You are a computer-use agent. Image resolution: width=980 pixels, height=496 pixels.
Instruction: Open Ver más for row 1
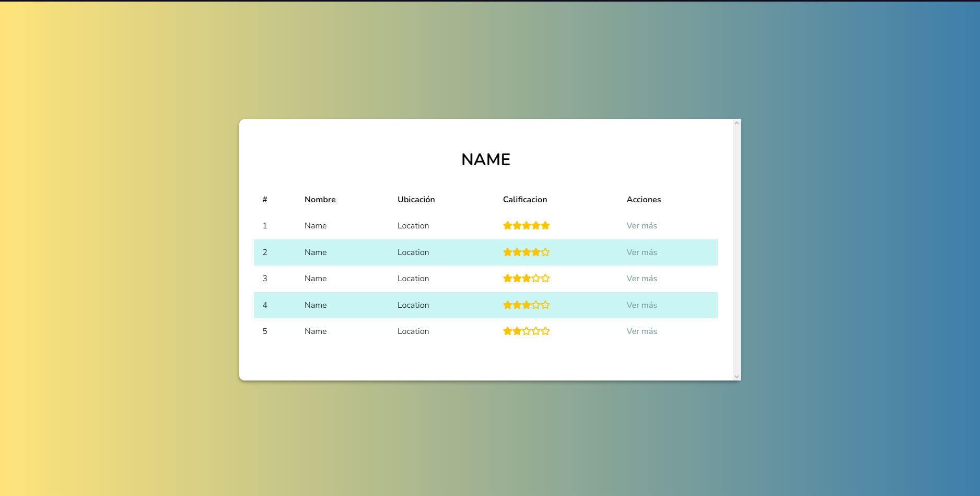[x=641, y=225]
